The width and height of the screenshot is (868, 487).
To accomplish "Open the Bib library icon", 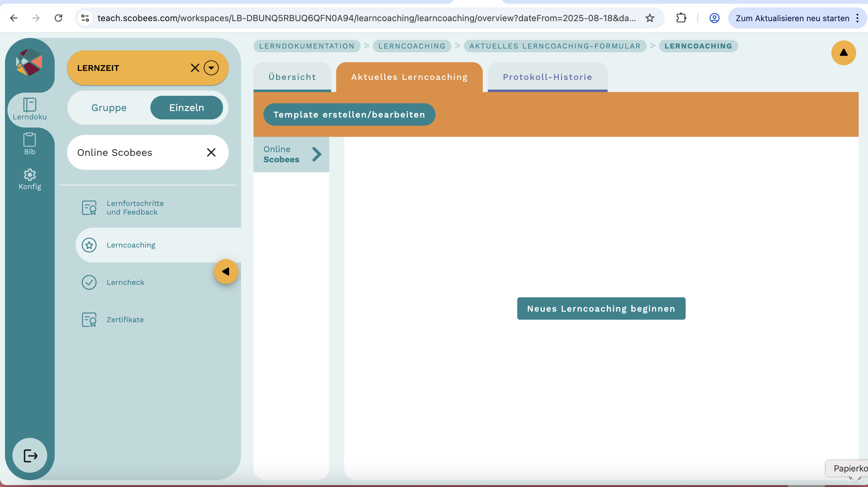I will (30, 144).
